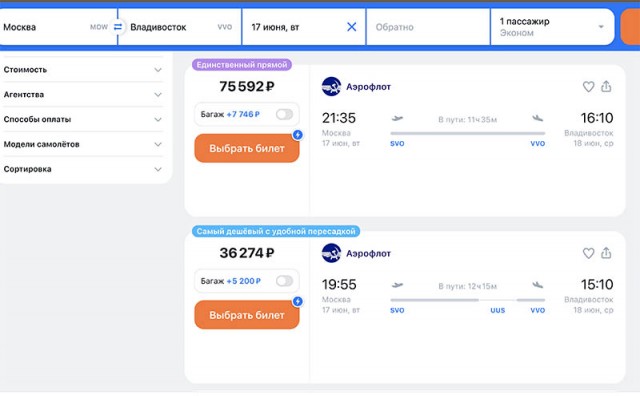Click departure time 21:35

coord(339,118)
